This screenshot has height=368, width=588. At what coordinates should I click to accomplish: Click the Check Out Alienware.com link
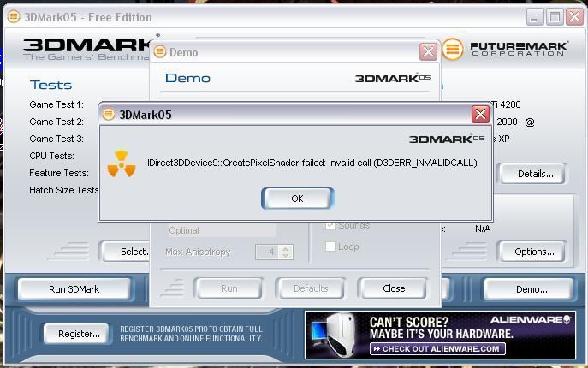point(437,349)
